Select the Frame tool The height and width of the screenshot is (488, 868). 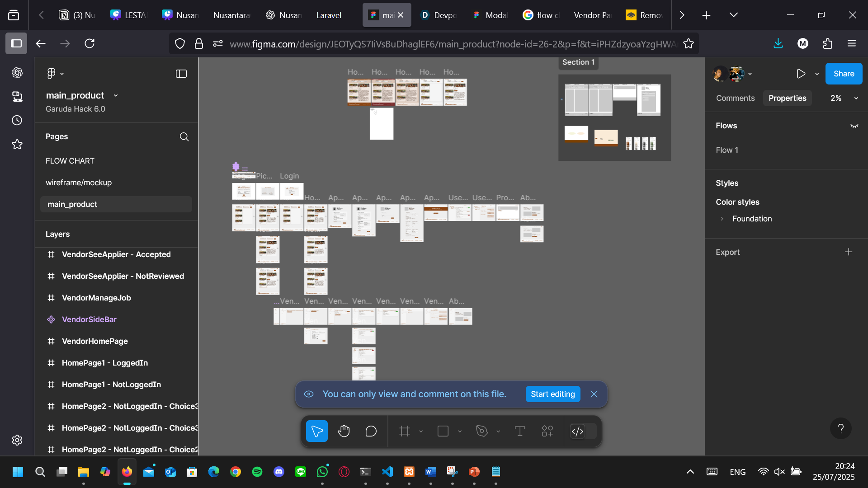click(405, 432)
